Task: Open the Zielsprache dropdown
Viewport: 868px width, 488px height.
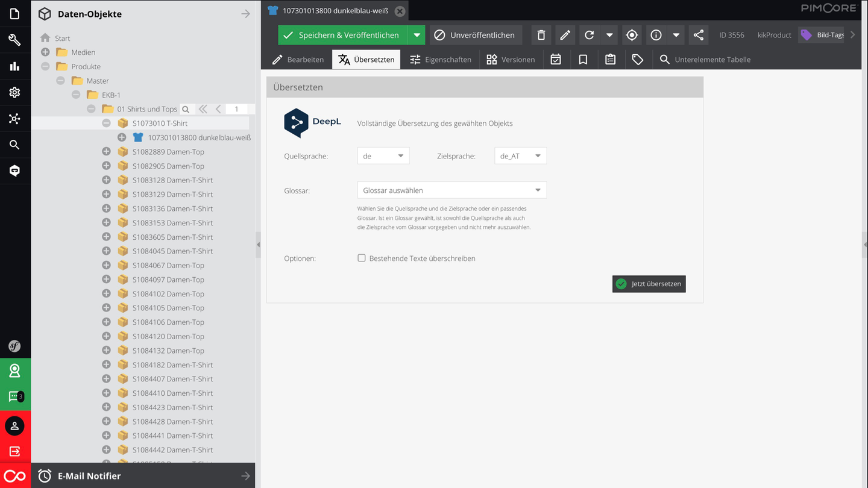Action: click(520, 156)
